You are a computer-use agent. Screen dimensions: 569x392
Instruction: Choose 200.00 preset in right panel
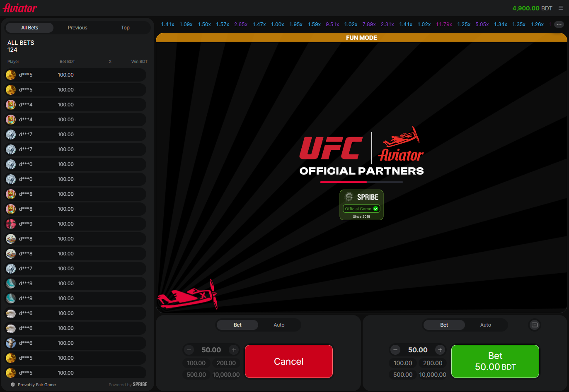[433, 363]
